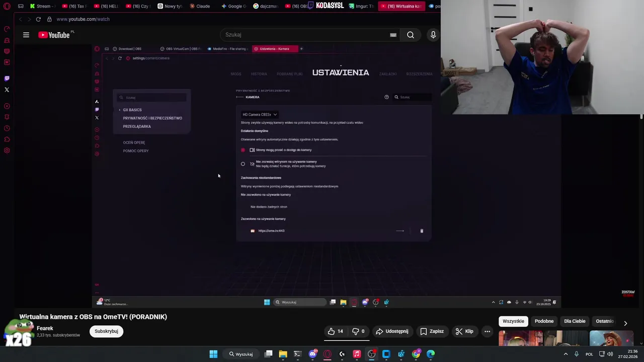Expand hidden system tray icons

coord(566,354)
